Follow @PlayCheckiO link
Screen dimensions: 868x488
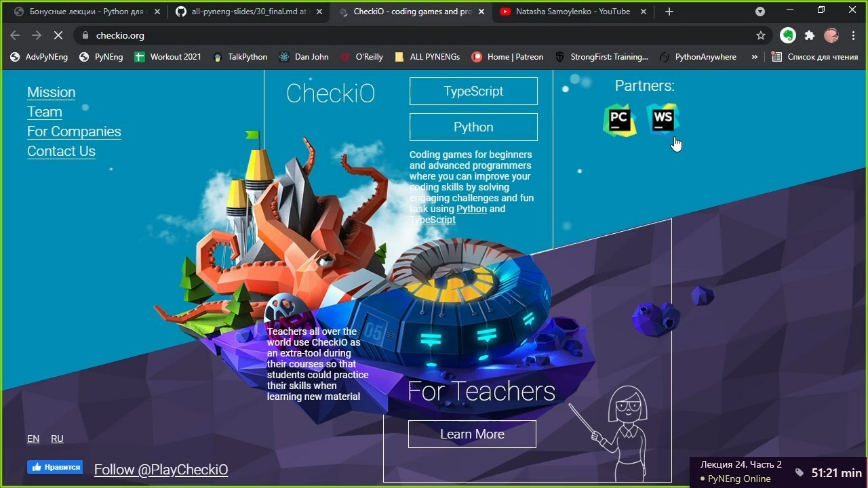tap(161, 469)
